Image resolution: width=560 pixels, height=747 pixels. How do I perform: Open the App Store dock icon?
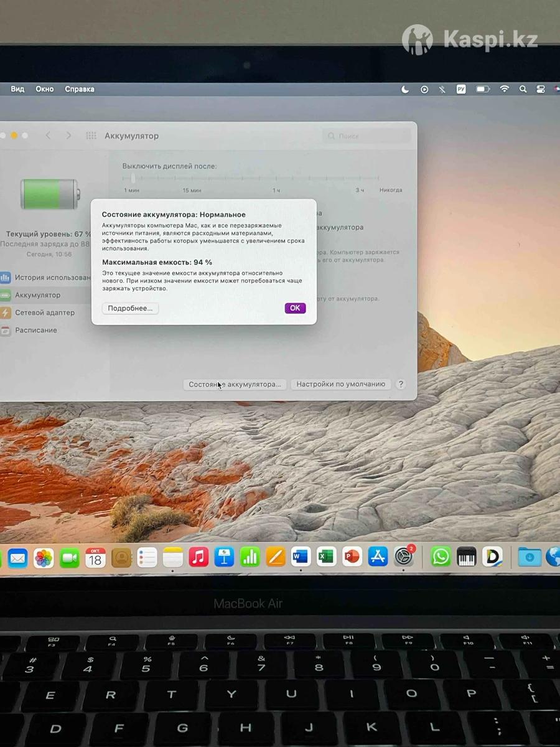pos(378,557)
